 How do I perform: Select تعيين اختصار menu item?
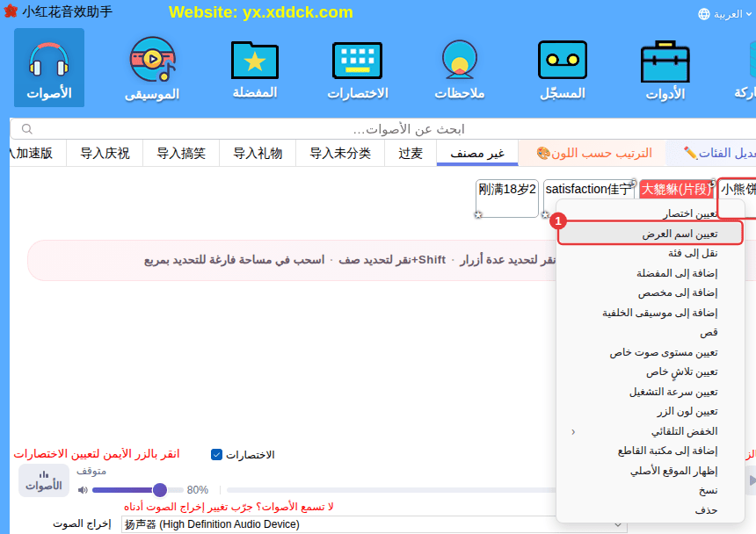click(x=651, y=213)
